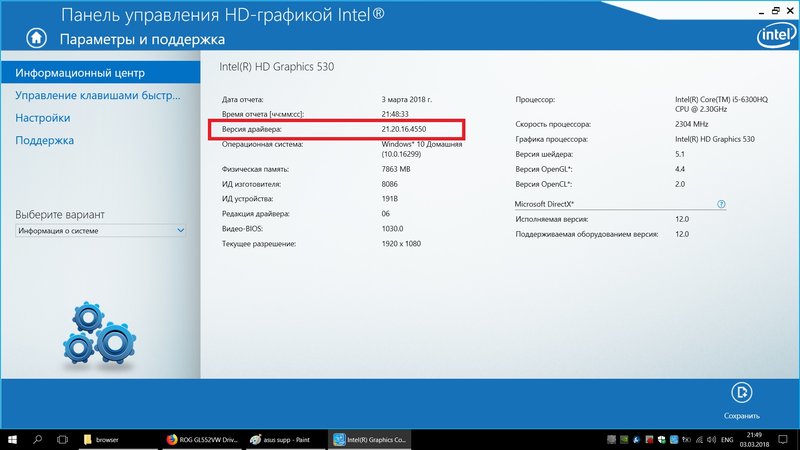
Task: Click vendor ID value 8086
Action: [x=389, y=184]
